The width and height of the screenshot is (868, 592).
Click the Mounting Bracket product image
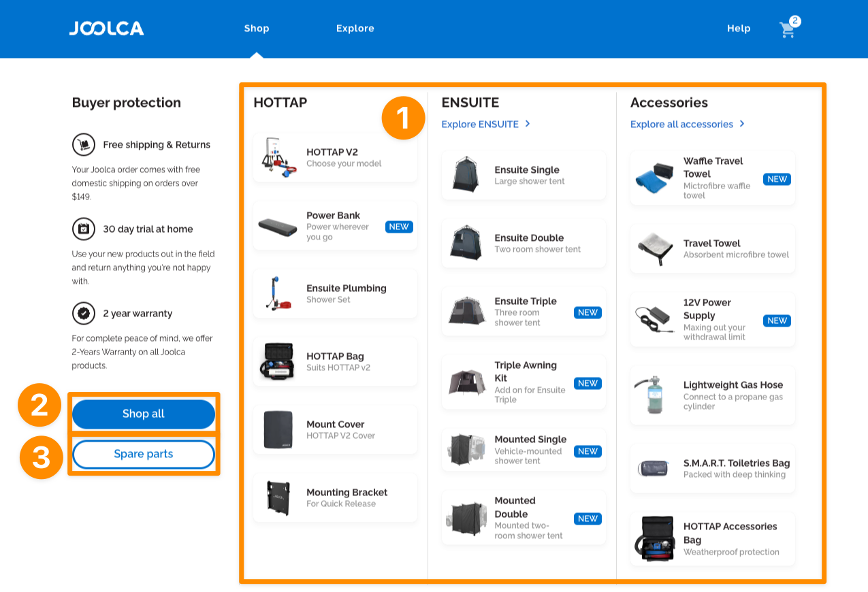pos(278,497)
